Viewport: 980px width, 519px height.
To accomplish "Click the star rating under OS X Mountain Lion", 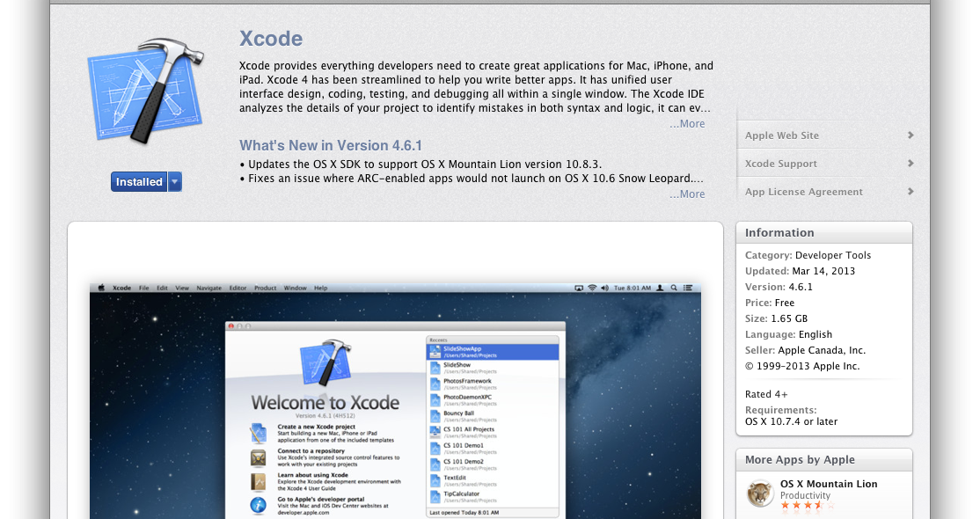I will click(x=807, y=505).
